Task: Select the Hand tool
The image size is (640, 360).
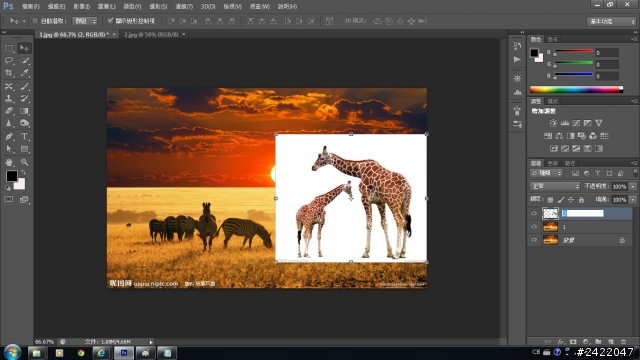Action: tap(9, 162)
